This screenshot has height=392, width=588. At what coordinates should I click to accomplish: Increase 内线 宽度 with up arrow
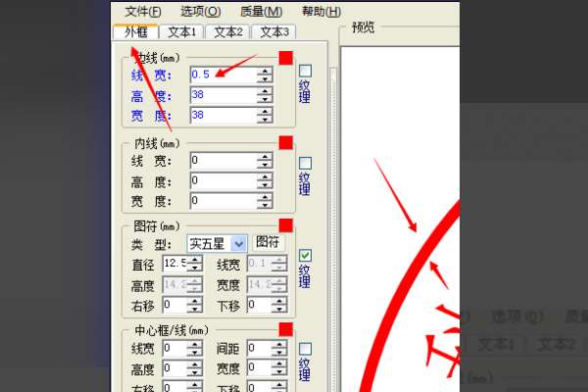tap(265, 197)
